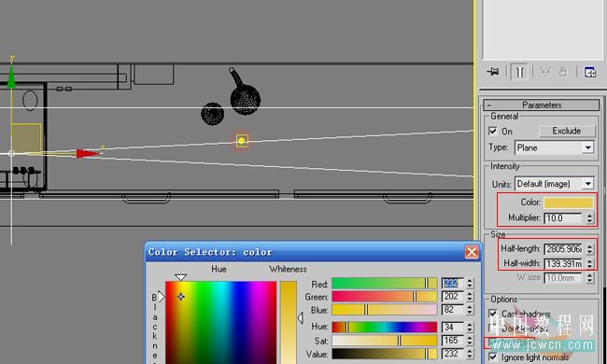
Task: Click the Make Unique icon
Action: (x=545, y=72)
